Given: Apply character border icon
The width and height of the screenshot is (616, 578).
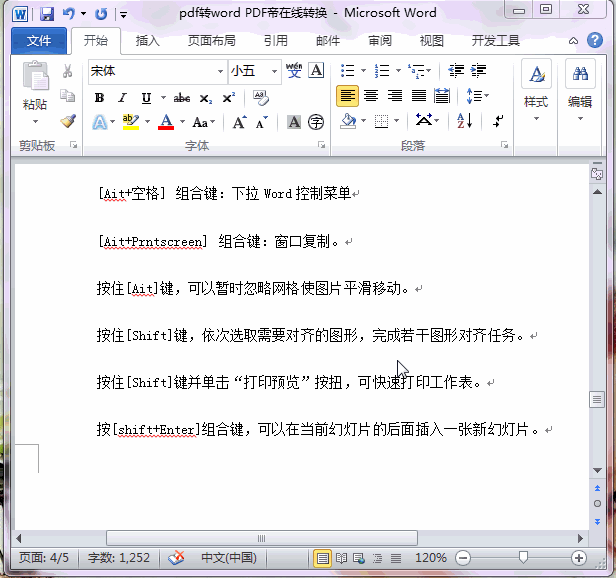Looking at the screenshot, I should pos(316,71).
